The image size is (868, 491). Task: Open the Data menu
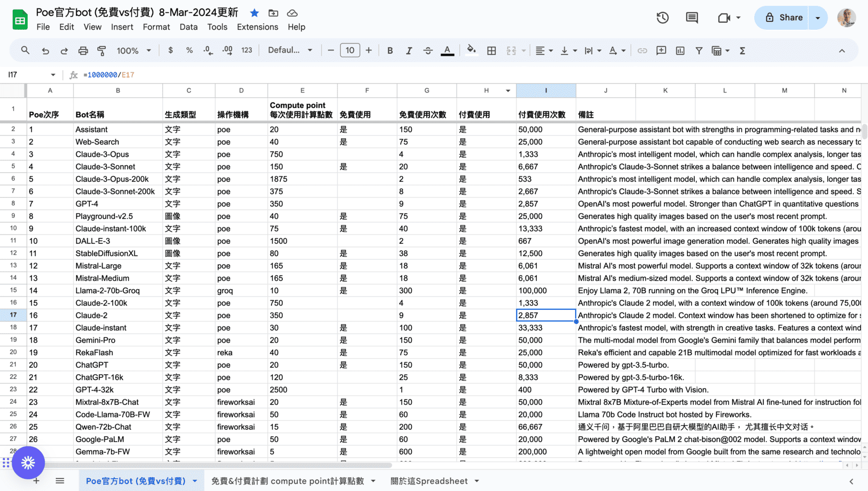(188, 27)
